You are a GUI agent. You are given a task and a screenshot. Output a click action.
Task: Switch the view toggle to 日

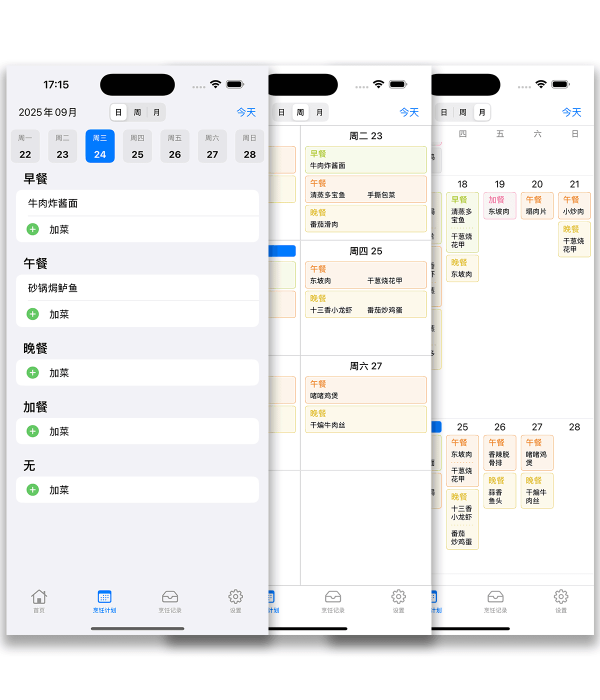[118, 112]
